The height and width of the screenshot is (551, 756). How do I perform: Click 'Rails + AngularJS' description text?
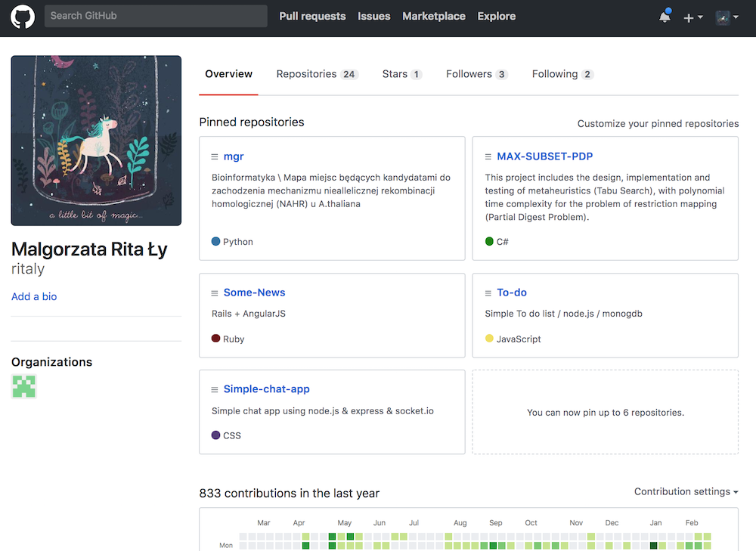click(248, 314)
